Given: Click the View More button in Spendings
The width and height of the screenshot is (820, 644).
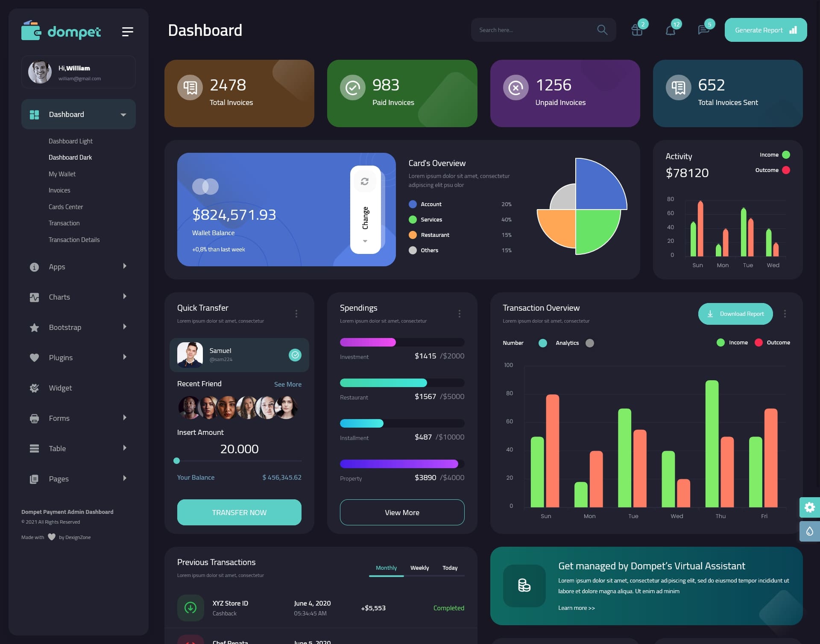Looking at the screenshot, I should pos(402,512).
